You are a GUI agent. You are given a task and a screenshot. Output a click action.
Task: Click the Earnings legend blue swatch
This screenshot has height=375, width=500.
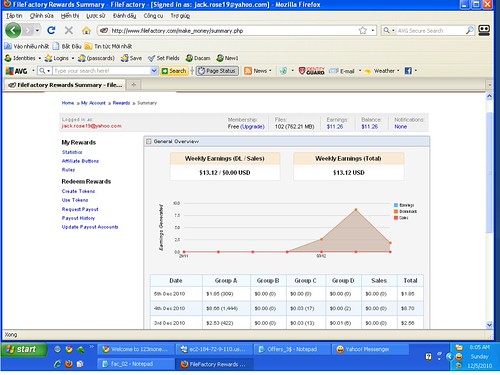coord(396,205)
